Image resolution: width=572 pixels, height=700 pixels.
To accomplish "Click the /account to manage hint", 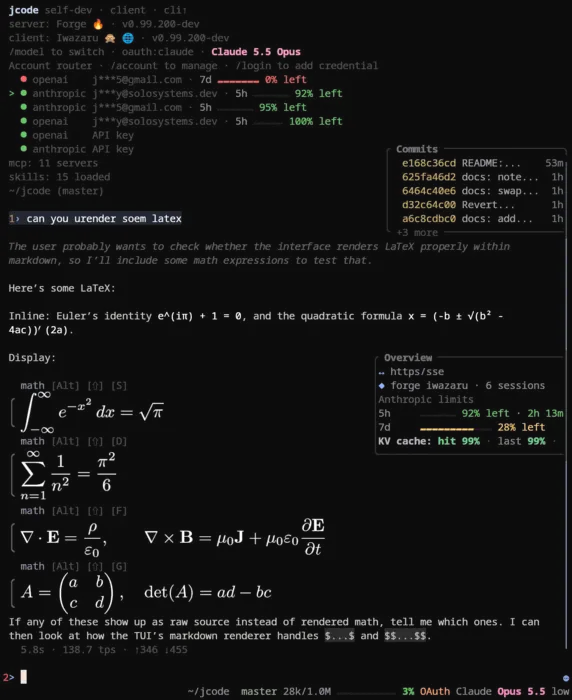I will point(164,66).
